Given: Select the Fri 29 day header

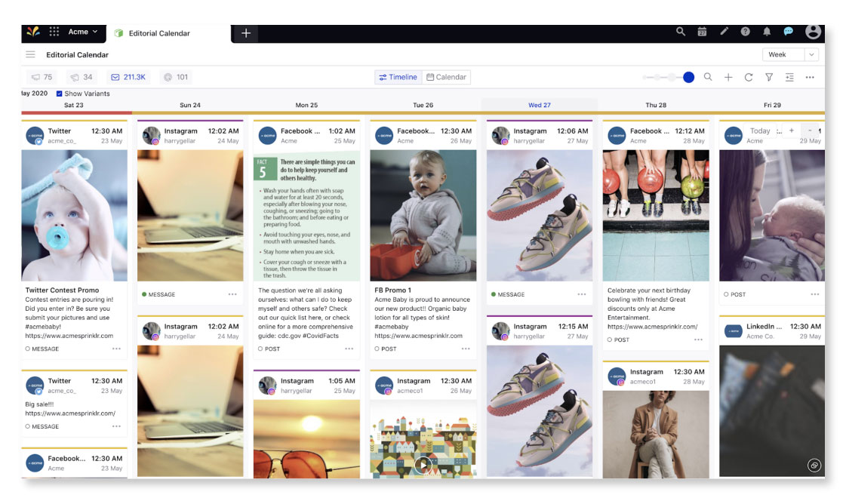Looking at the screenshot, I should coord(772,105).
